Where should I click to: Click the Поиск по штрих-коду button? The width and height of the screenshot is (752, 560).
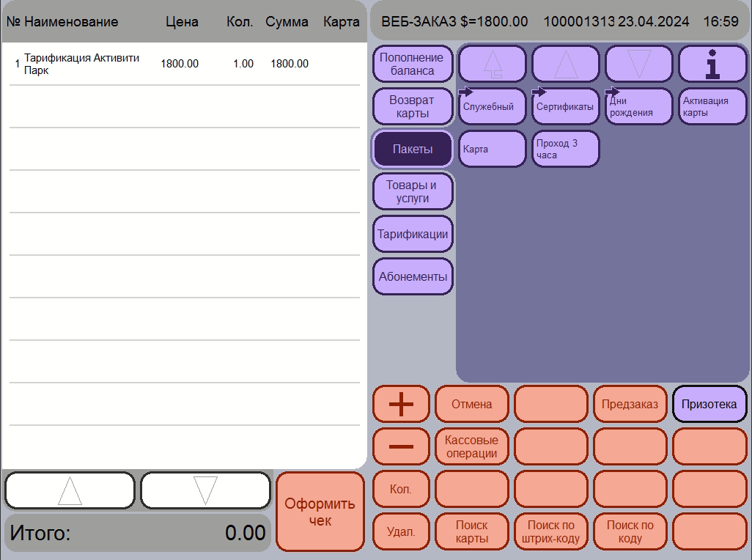coord(551,531)
